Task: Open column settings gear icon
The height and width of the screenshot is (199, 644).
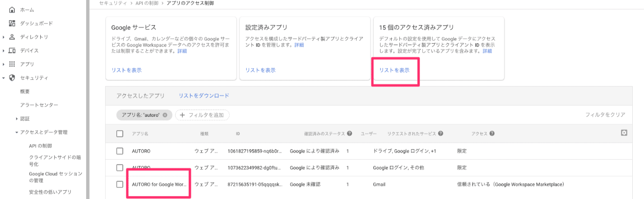Action: coord(624,133)
